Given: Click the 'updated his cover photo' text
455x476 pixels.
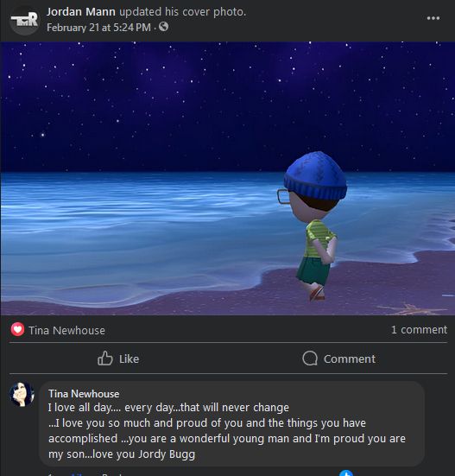Looking at the screenshot, I should [183, 12].
